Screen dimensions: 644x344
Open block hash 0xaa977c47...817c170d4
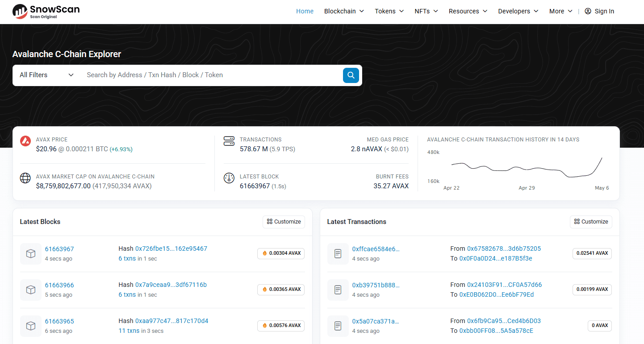(x=171, y=321)
